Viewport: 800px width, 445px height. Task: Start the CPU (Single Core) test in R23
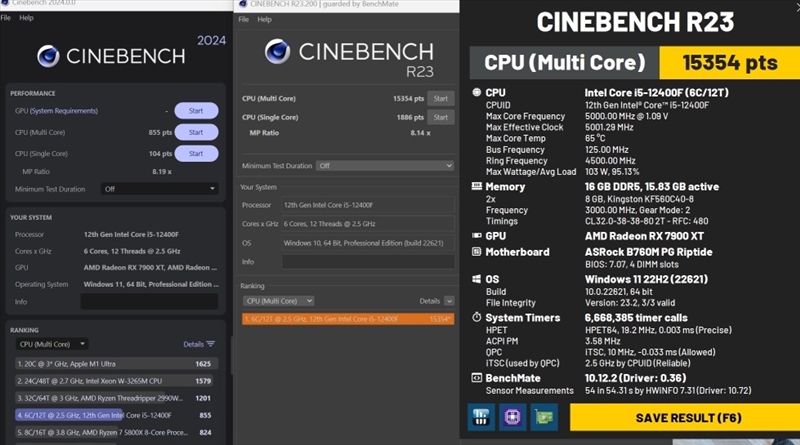coord(440,118)
